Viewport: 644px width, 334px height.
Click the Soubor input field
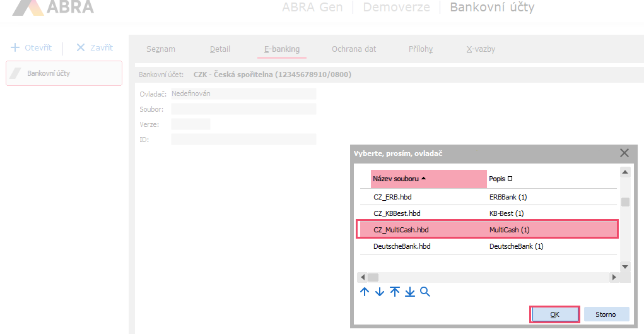pyautogui.click(x=243, y=109)
